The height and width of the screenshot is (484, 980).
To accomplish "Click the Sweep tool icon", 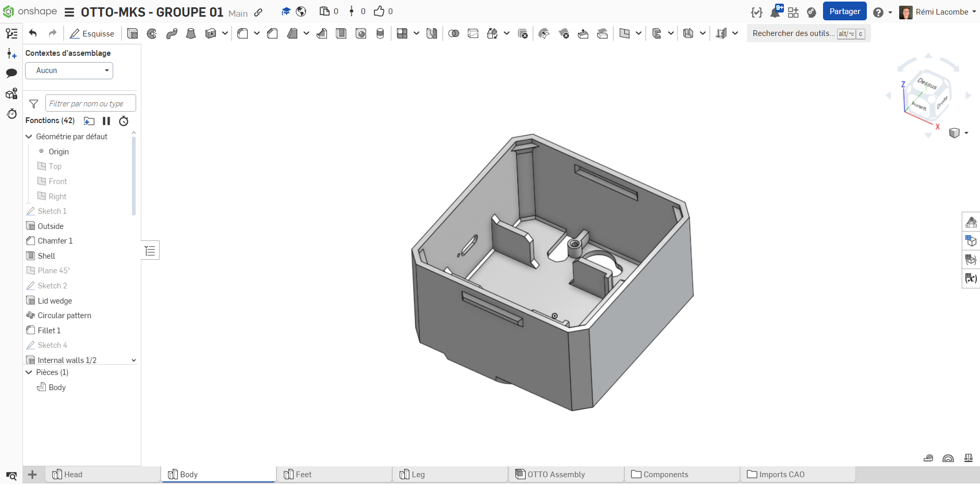I will click(172, 34).
